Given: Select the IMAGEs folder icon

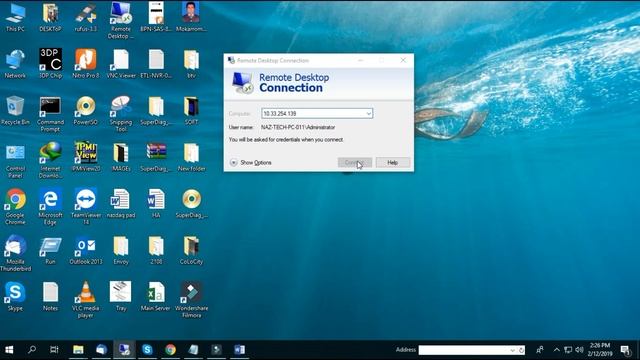Looking at the screenshot, I should coord(121,157).
